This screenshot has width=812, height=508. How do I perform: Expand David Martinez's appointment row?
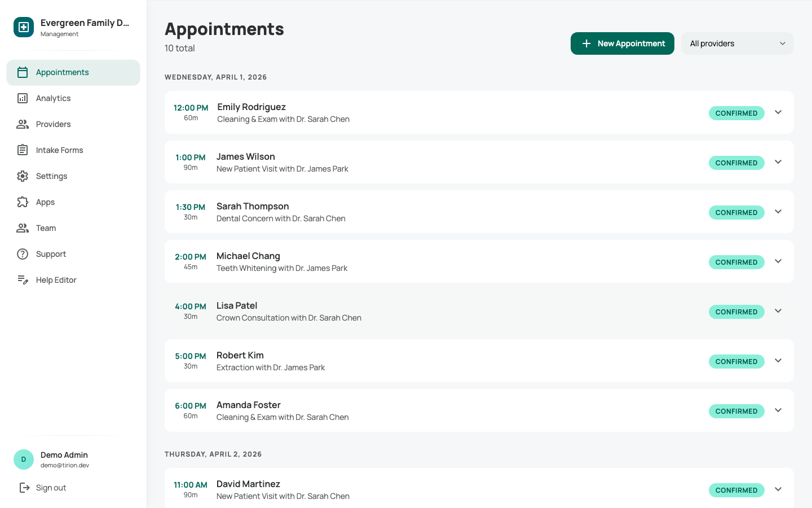[778, 489]
